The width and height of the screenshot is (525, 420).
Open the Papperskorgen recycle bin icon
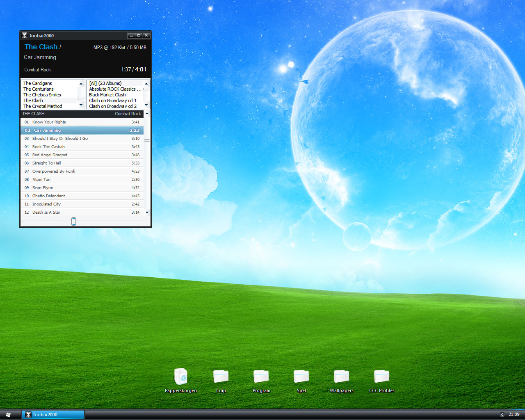tap(180, 377)
